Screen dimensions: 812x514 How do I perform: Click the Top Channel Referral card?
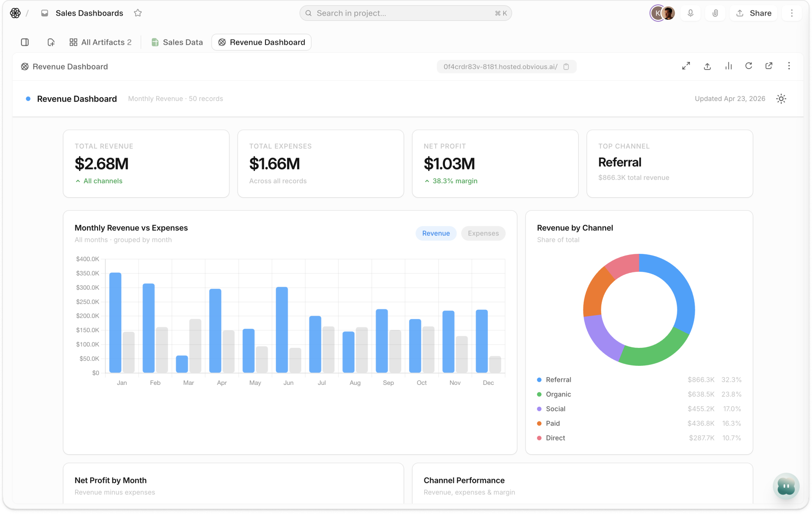pyautogui.click(x=670, y=163)
